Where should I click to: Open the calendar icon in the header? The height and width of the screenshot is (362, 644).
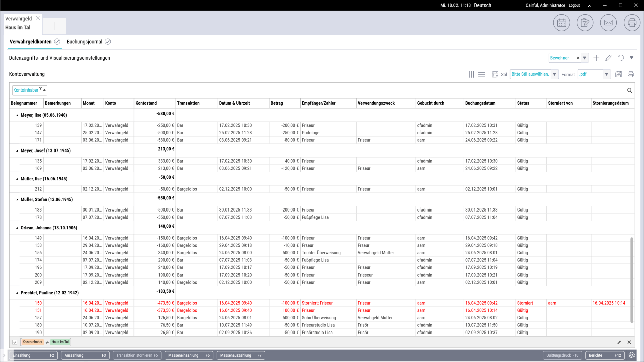click(x=561, y=23)
